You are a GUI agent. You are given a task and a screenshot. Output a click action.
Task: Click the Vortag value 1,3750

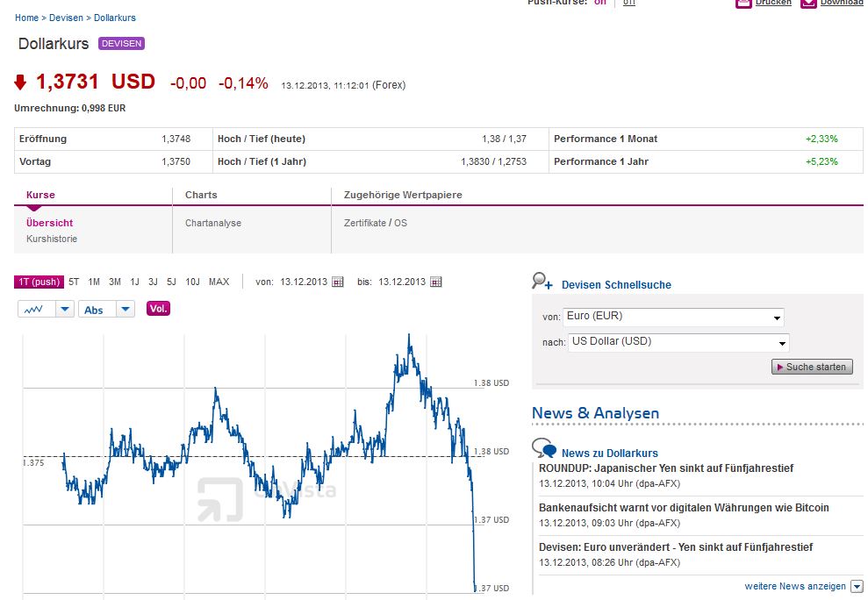[x=176, y=161]
